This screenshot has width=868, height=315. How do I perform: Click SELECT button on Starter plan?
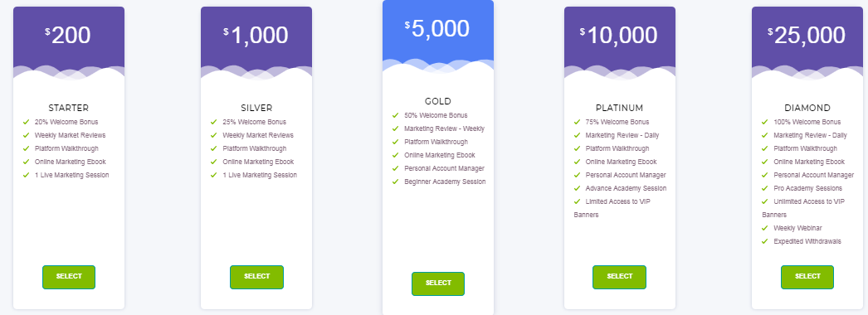tap(69, 277)
